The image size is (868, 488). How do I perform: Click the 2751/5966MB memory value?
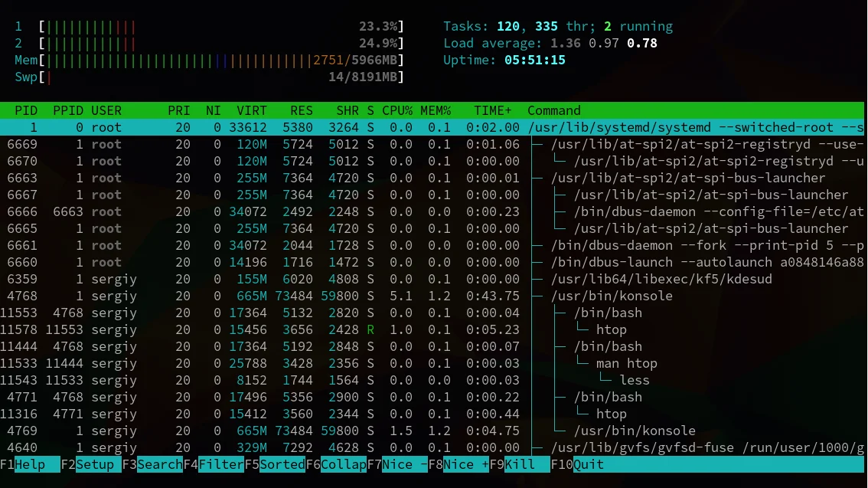[x=355, y=60]
